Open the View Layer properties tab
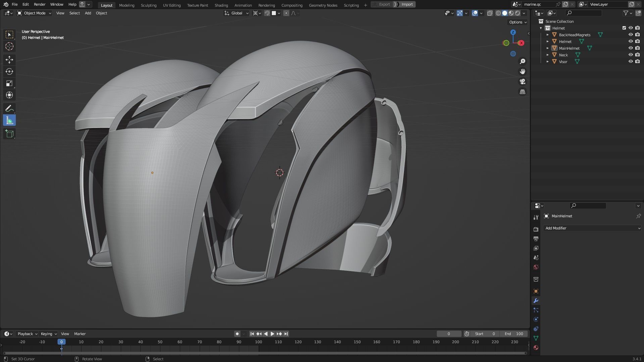Image resolution: width=644 pixels, height=362 pixels. pos(536,248)
